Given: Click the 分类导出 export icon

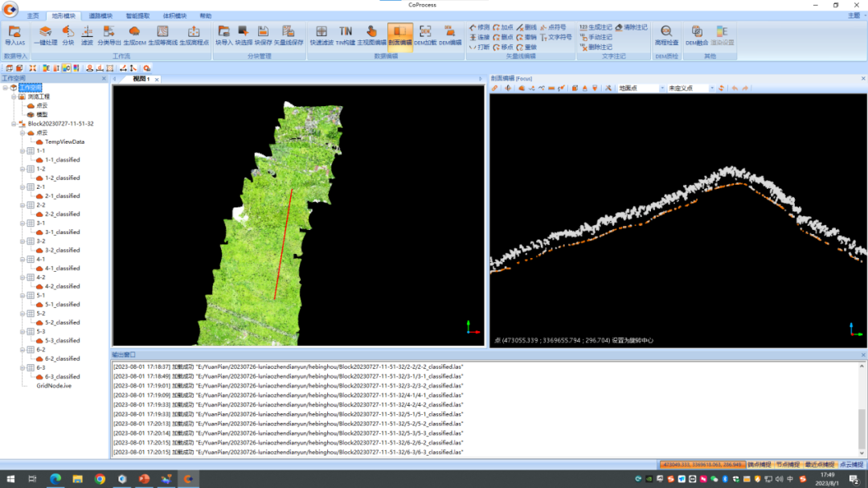Looking at the screenshot, I should 109,35.
